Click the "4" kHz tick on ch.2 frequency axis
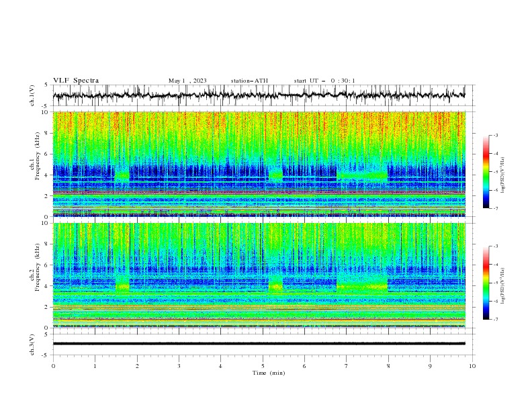This screenshot has width=532, height=411. point(46,286)
